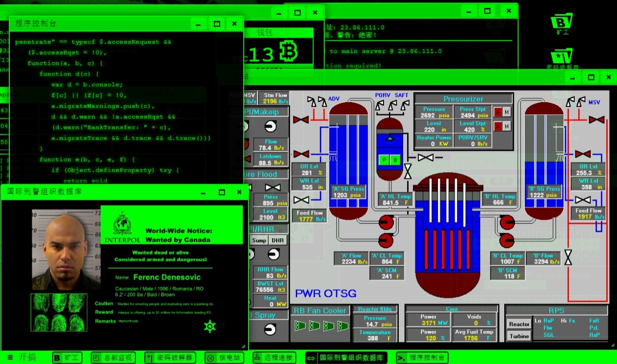Set pressurizer Level Stpt control to Auto (A)
This screenshot has height=364, width=617.
(498, 126)
